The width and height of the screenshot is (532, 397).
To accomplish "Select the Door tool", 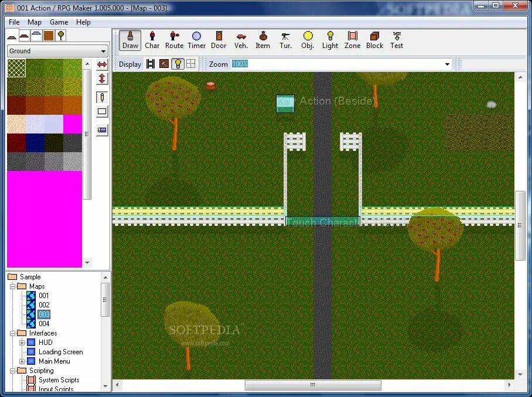I will tap(219, 40).
